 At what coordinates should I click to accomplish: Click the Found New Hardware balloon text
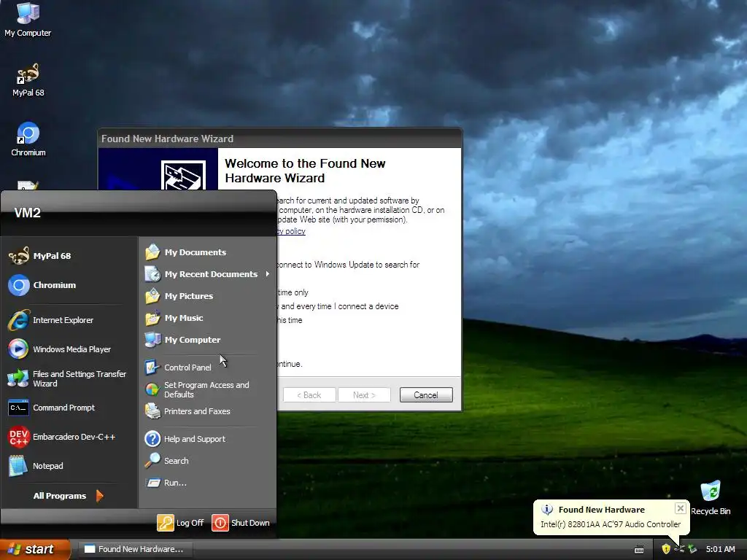click(x=611, y=524)
